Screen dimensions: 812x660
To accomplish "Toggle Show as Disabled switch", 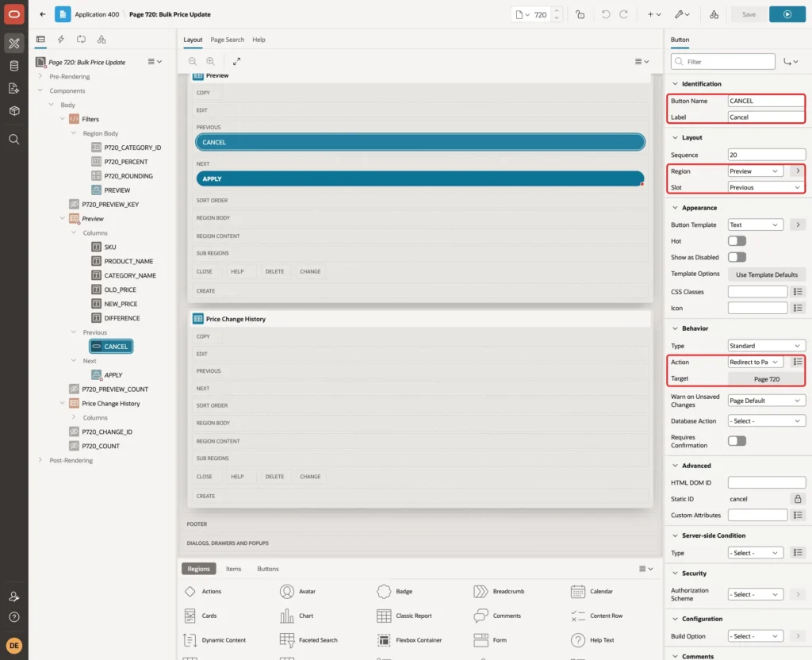I will (x=737, y=257).
